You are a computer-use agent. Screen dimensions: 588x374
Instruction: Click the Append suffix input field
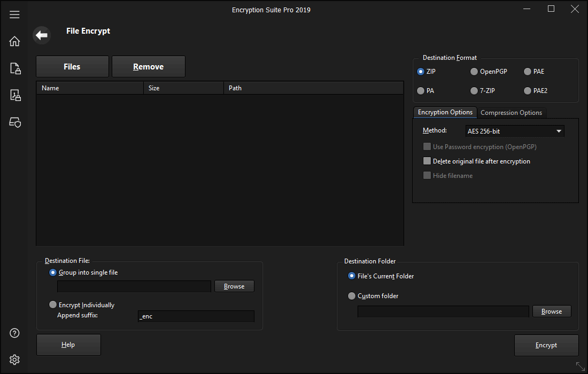tap(196, 316)
